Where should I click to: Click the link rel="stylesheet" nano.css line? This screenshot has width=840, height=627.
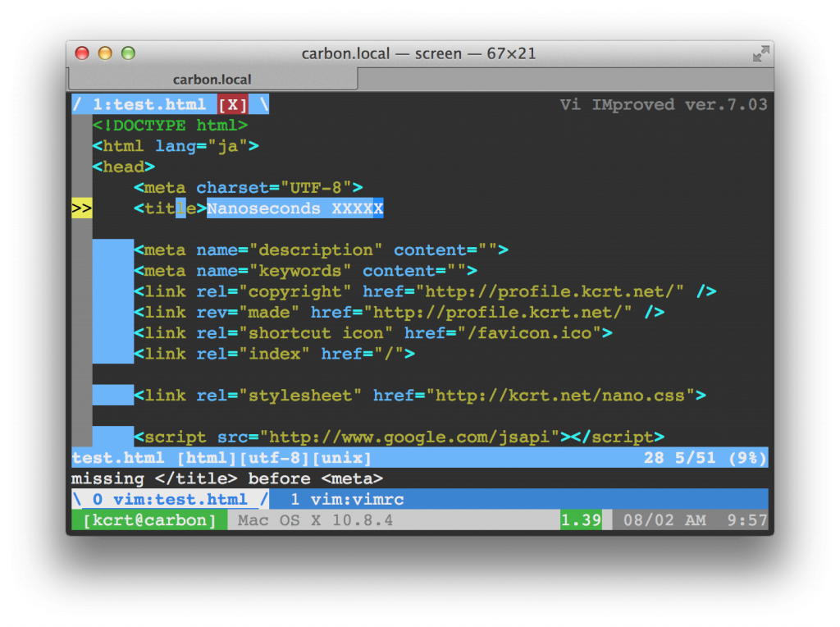click(420, 396)
